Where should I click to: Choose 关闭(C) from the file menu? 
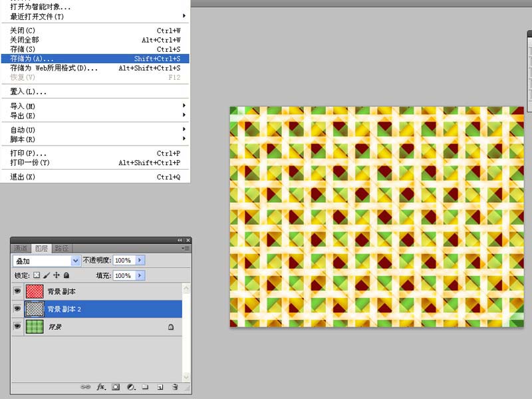click(95, 31)
